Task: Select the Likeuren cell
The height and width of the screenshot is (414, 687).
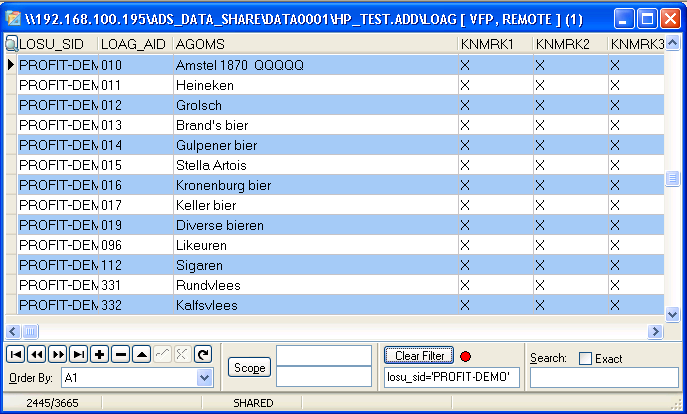Action: (x=315, y=245)
